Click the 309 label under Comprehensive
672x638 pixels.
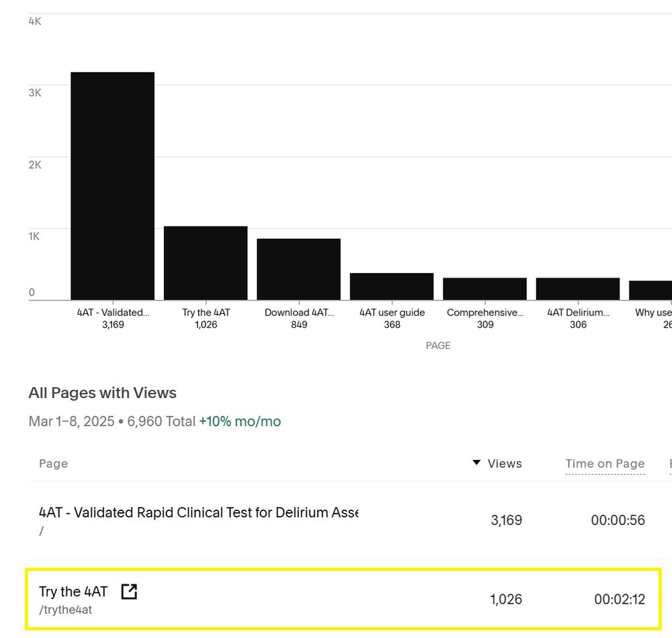[485, 325]
